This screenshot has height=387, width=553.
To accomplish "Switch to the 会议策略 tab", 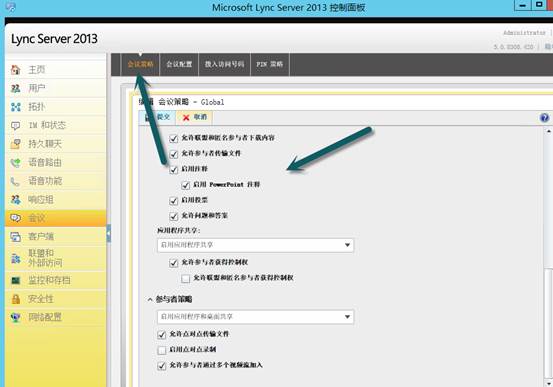I will [x=140, y=64].
